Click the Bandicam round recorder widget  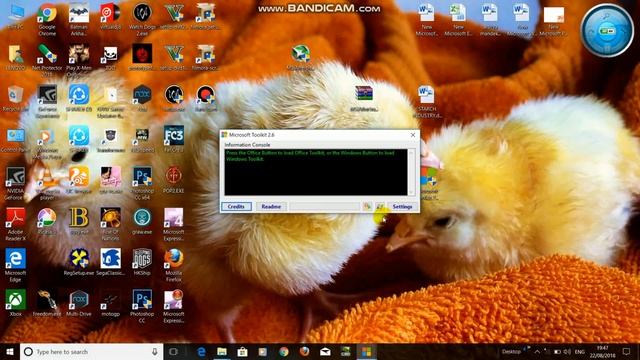coord(607,31)
